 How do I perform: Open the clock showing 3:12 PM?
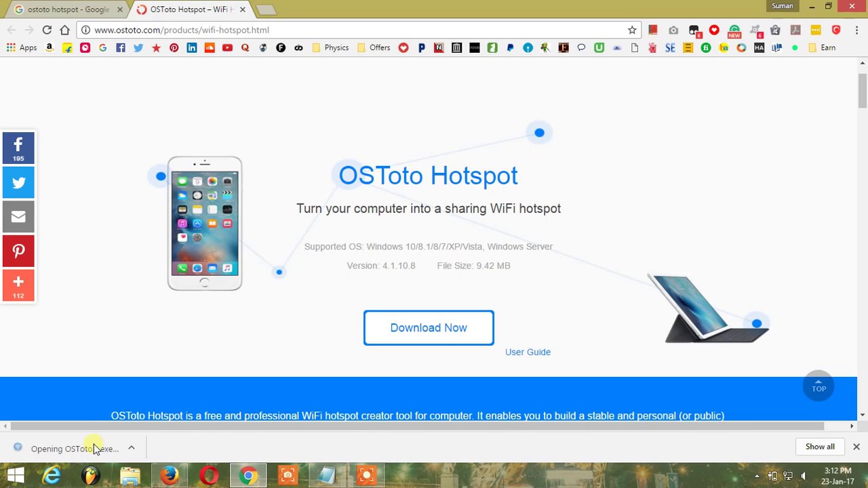click(837, 476)
